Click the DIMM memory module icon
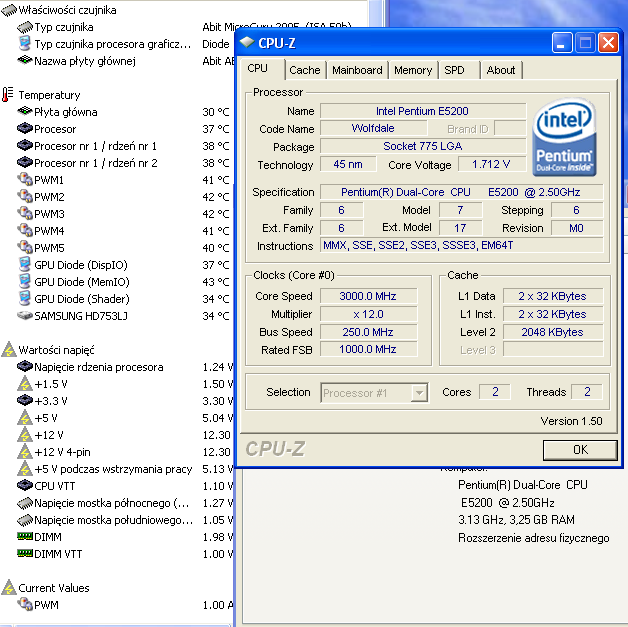Screen dimensions: 628x627 pyautogui.click(x=25, y=537)
